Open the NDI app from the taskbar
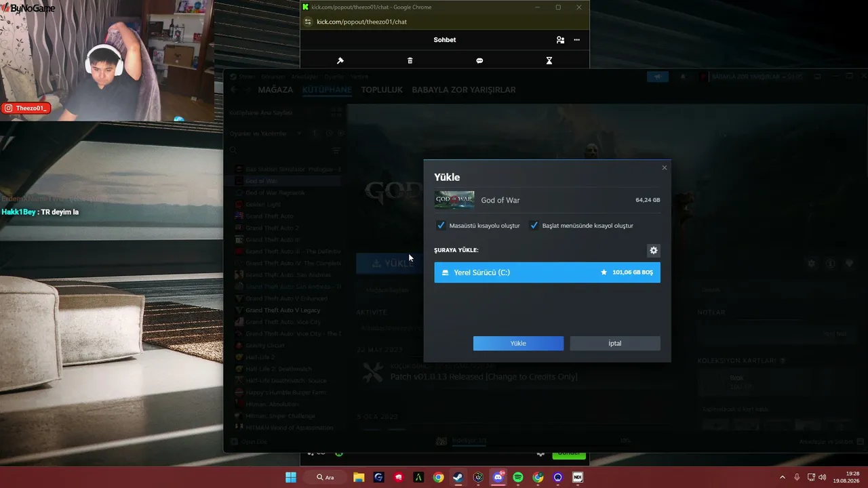 [578, 477]
